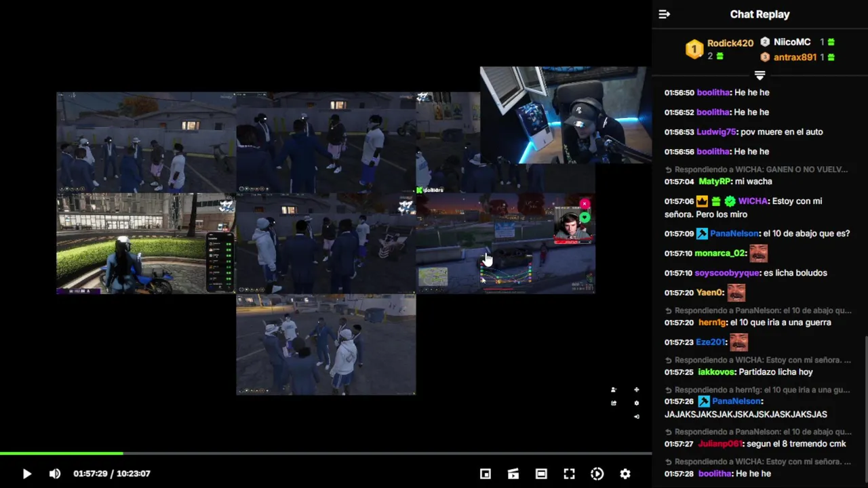Open iakkovos's chat username
This screenshot has width=868, height=488.
716,372
